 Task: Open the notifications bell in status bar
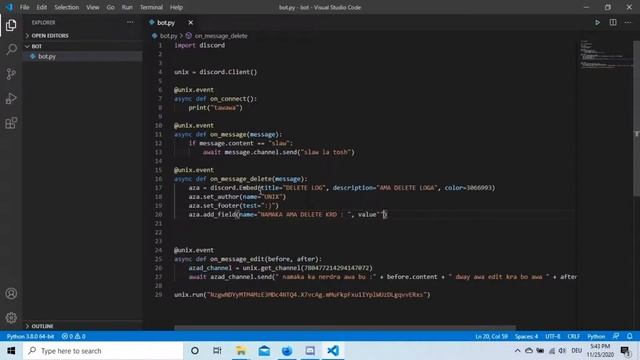630,336
